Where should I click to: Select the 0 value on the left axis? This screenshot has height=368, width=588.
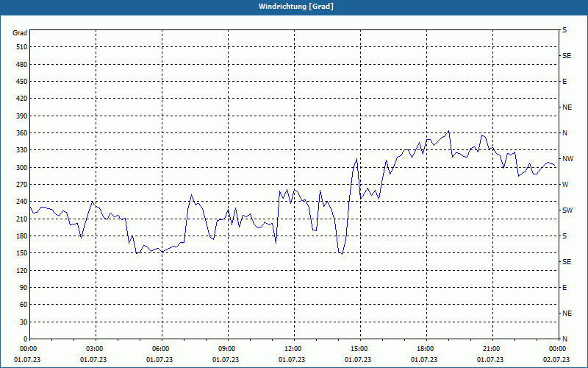coord(25,339)
